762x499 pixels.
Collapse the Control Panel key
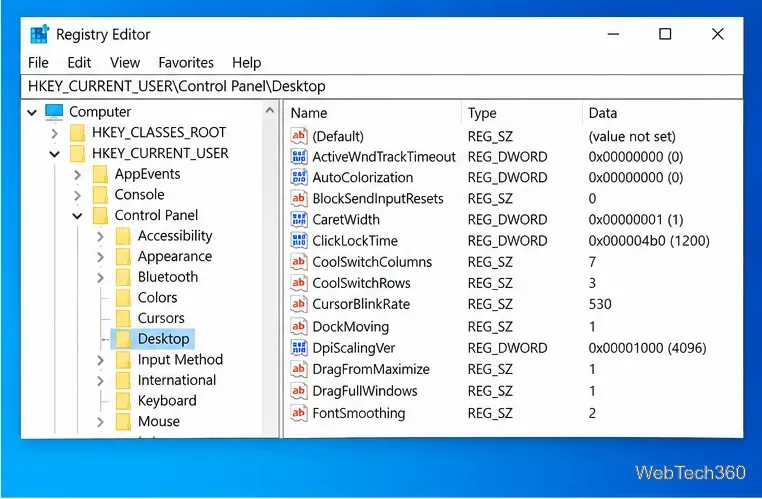tap(77, 216)
